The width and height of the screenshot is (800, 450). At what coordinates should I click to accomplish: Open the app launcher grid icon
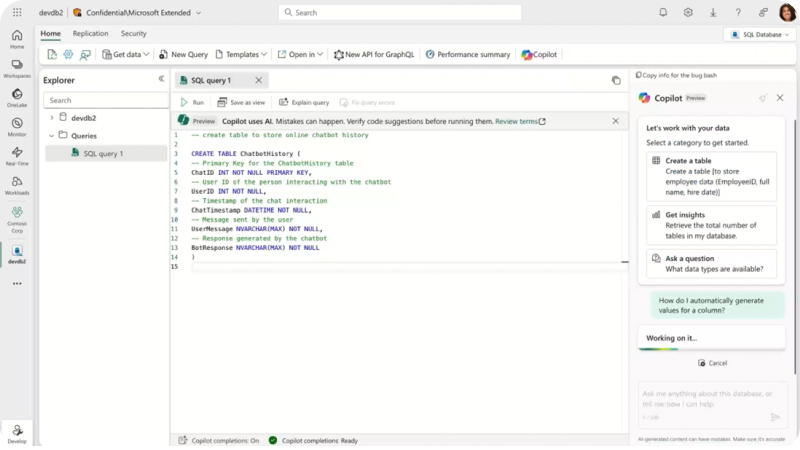pyautogui.click(x=17, y=12)
